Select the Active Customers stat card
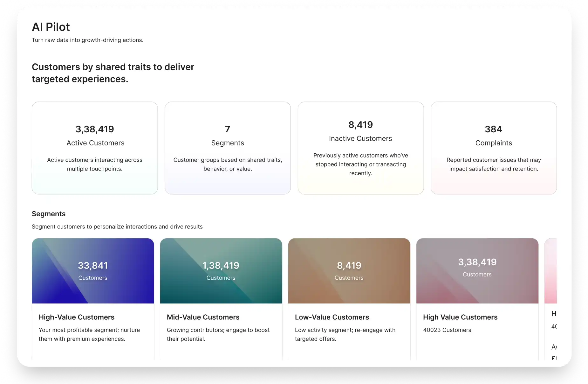The width and height of the screenshot is (588, 384). coord(94,148)
